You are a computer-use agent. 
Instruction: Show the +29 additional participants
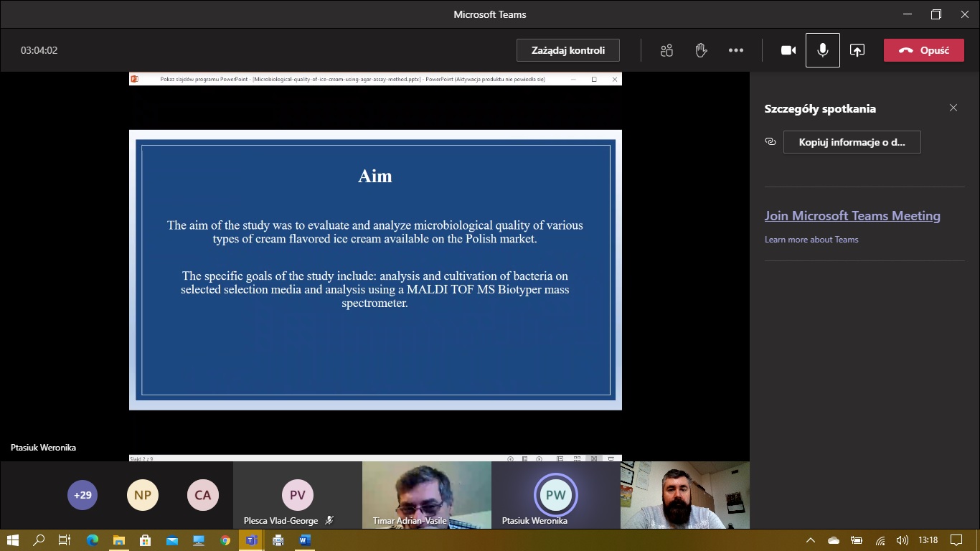point(83,495)
